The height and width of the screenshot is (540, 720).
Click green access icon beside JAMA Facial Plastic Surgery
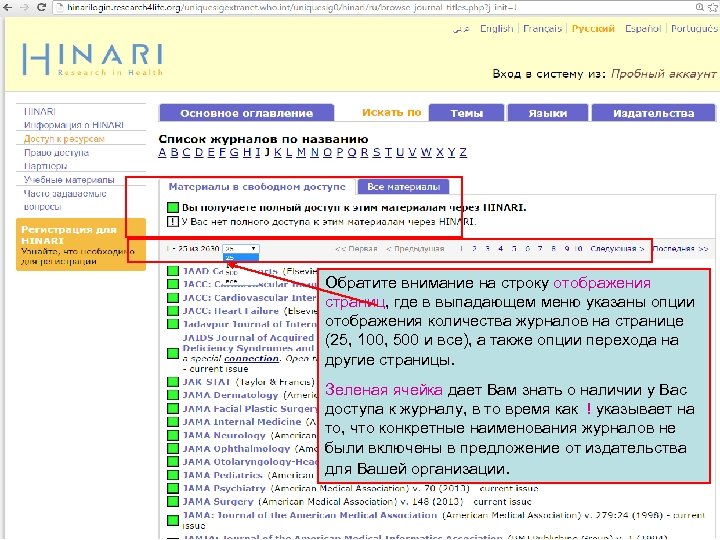[173, 408]
